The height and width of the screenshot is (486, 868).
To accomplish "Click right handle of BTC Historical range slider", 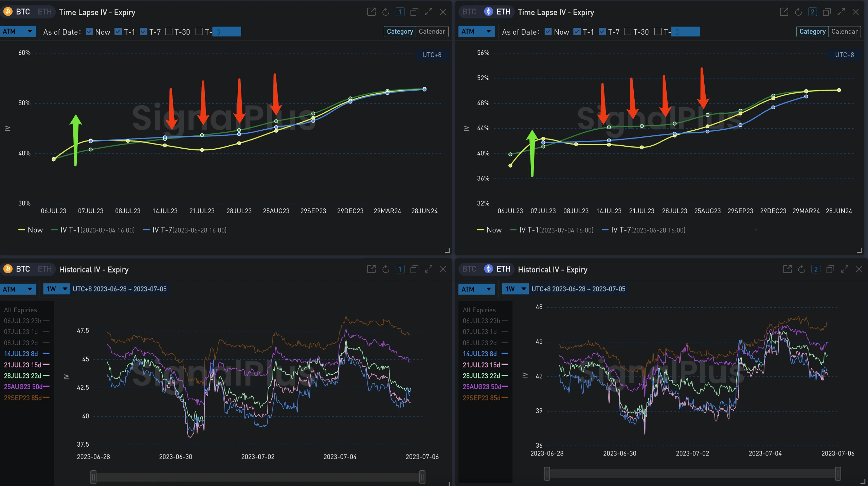I will tap(422, 477).
